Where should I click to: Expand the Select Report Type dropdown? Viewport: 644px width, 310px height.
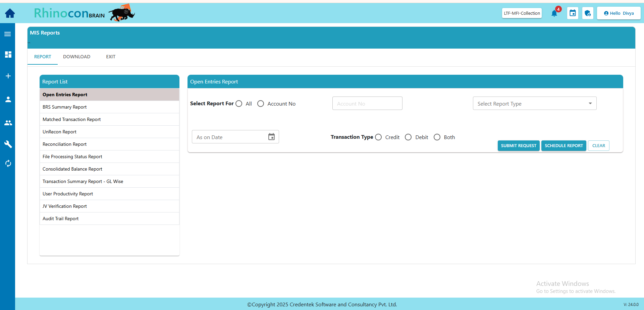point(534,104)
